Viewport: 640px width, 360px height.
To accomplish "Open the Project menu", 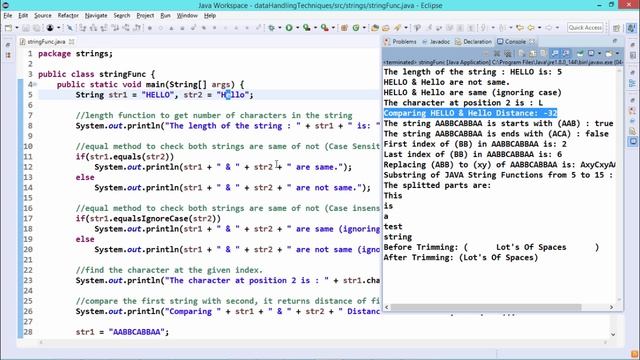I will [145, 16].
